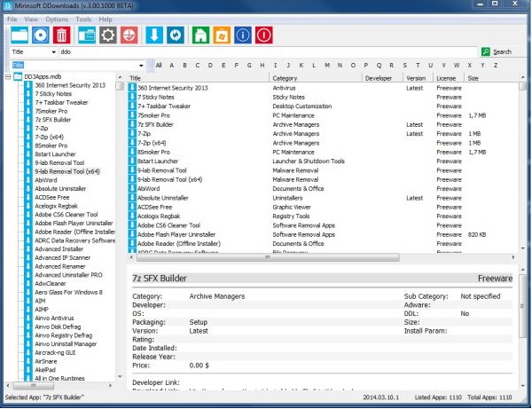
Task: Open the View menu
Action: [31, 20]
